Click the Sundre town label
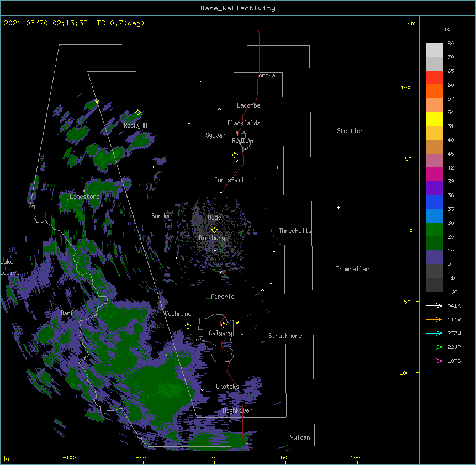The height and width of the screenshot is (465, 476). [x=161, y=216]
